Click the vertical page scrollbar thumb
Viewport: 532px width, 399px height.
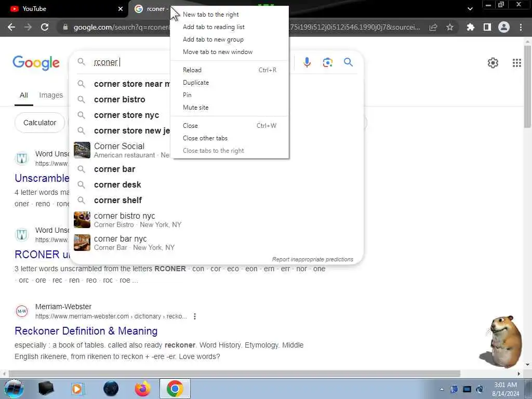click(527, 87)
